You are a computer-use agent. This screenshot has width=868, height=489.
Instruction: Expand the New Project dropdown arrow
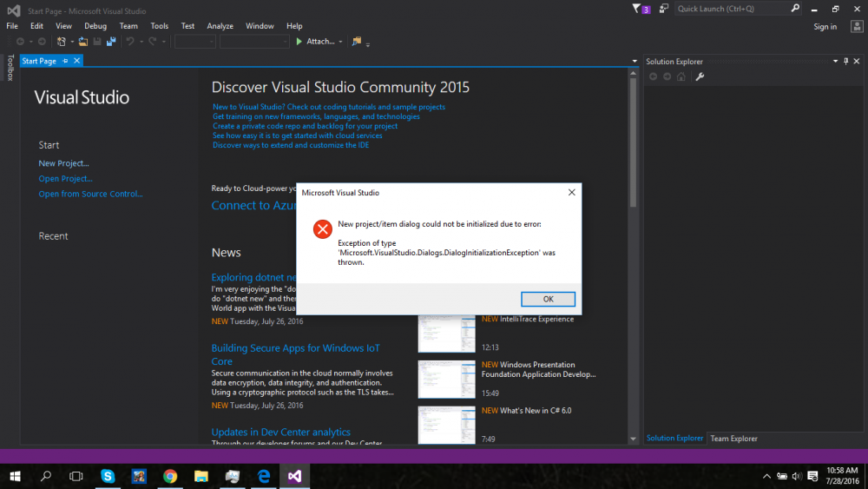tap(72, 42)
